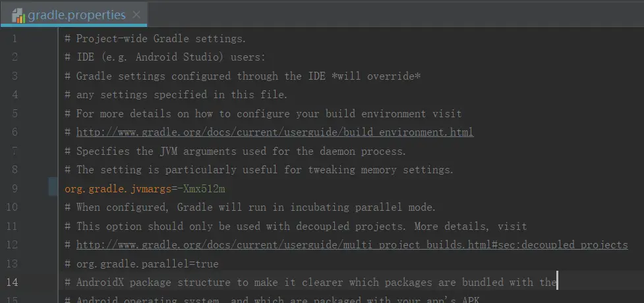The image size is (644, 303).
Task: Click line number 12 in gutter
Action: point(12,245)
